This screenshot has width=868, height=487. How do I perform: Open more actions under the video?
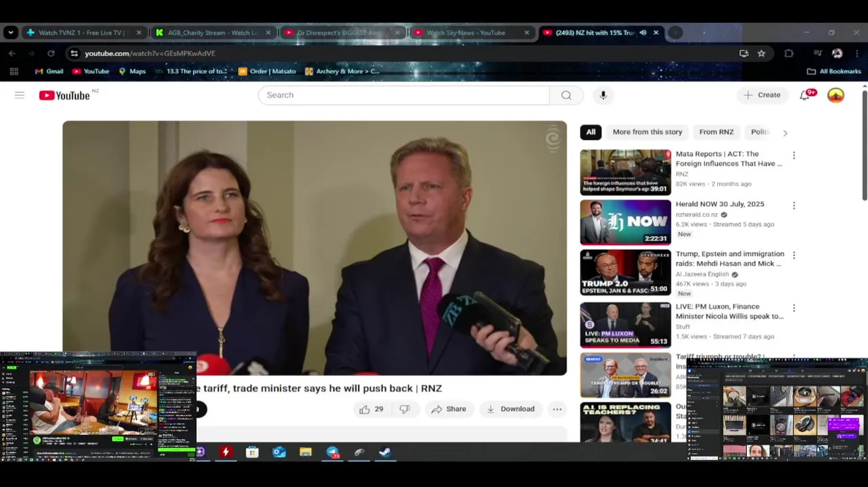point(557,409)
